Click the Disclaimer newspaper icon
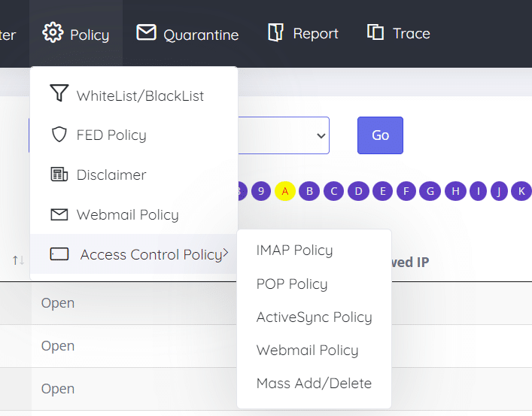 pyautogui.click(x=59, y=175)
